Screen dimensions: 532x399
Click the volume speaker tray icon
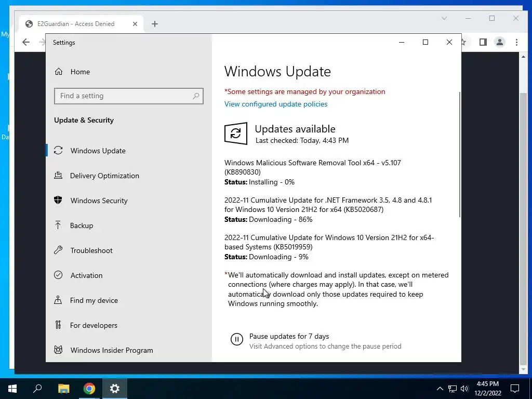point(464,389)
